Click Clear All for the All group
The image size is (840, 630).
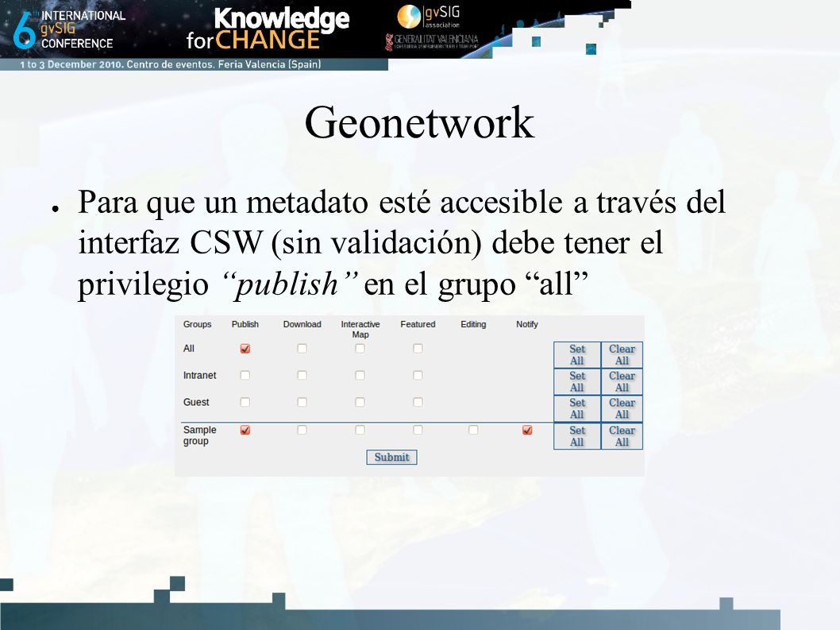coord(622,355)
